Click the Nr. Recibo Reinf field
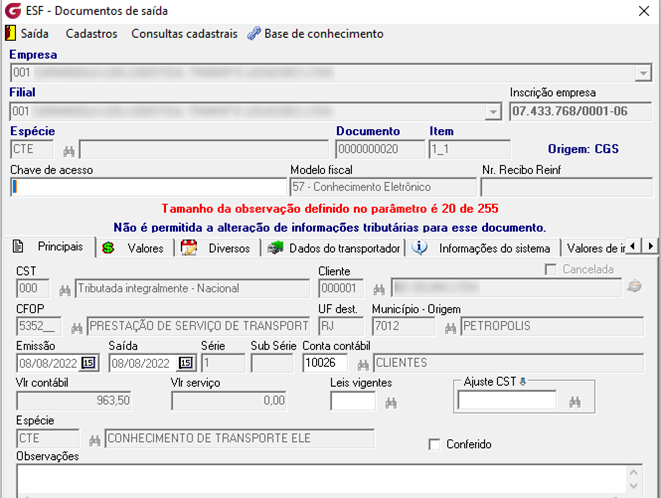The width and height of the screenshot is (661, 498). tap(566, 187)
